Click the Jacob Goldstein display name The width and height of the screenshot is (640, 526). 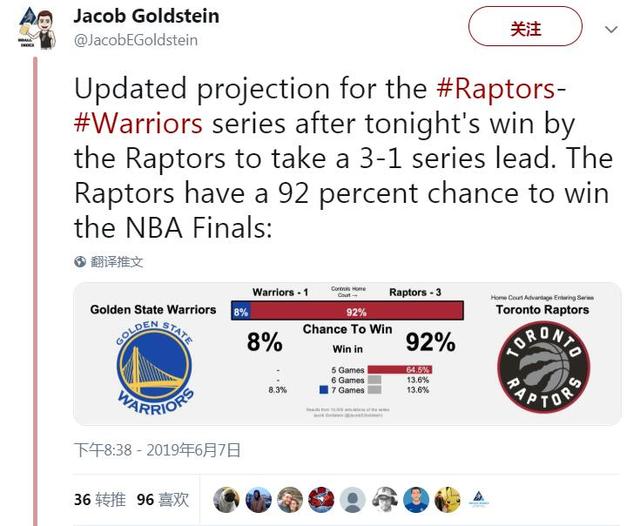pyautogui.click(x=147, y=16)
